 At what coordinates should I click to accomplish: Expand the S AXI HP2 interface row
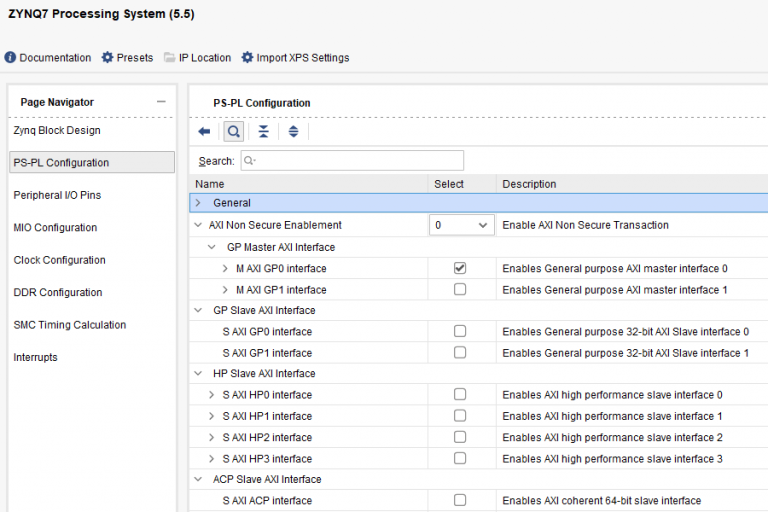(211, 437)
